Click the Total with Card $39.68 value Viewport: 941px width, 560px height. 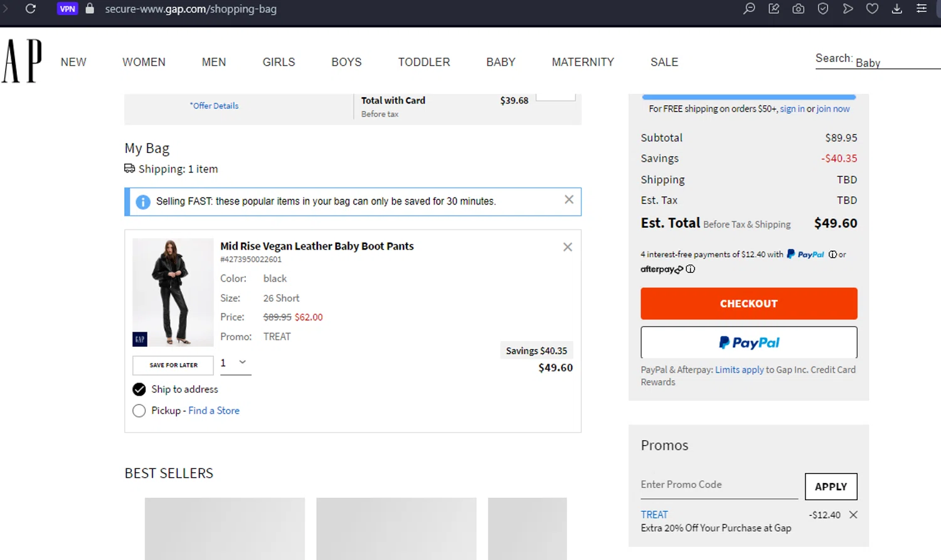pos(514,100)
